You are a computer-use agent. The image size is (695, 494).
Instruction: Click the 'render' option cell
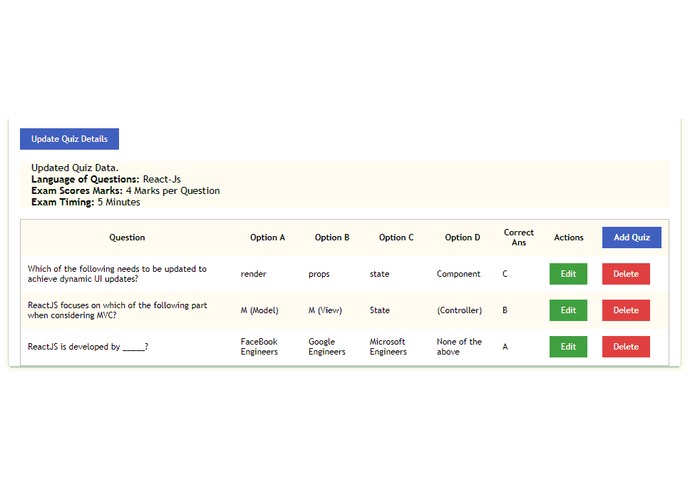click(x=254, y=274)
